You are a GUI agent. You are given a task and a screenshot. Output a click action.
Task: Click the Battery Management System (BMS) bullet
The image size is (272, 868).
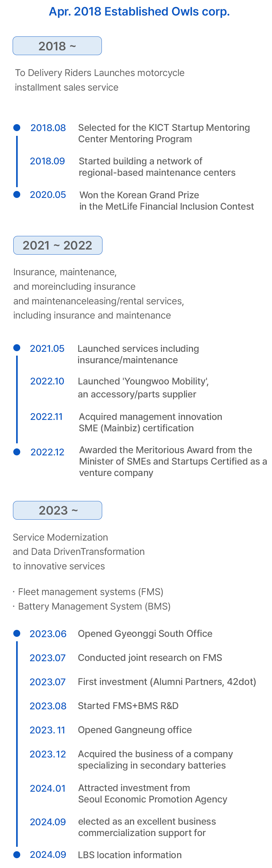(92, 606)
